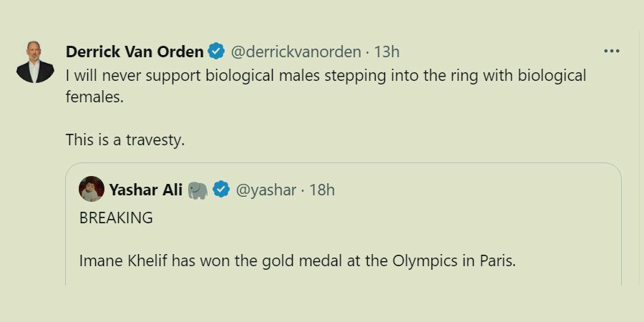Click Derrick Van Orden's blue verified badge

[216, 52]
